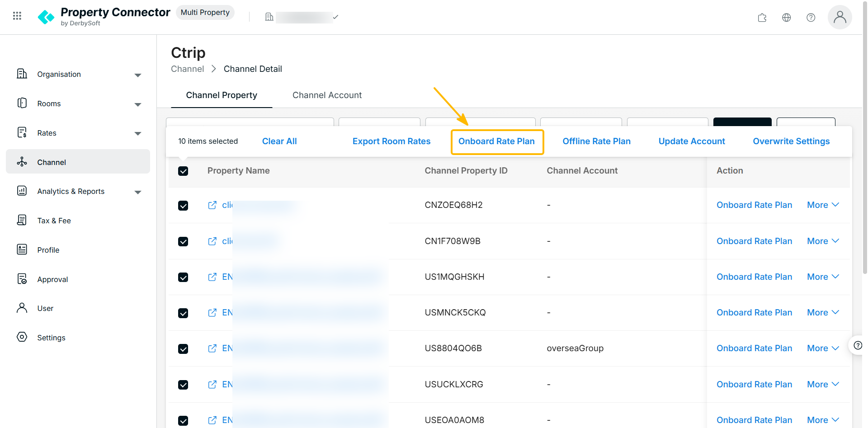
Task: Uncheck the CNZOEQ68H2 row checkbox
Action: coord(183,206)
